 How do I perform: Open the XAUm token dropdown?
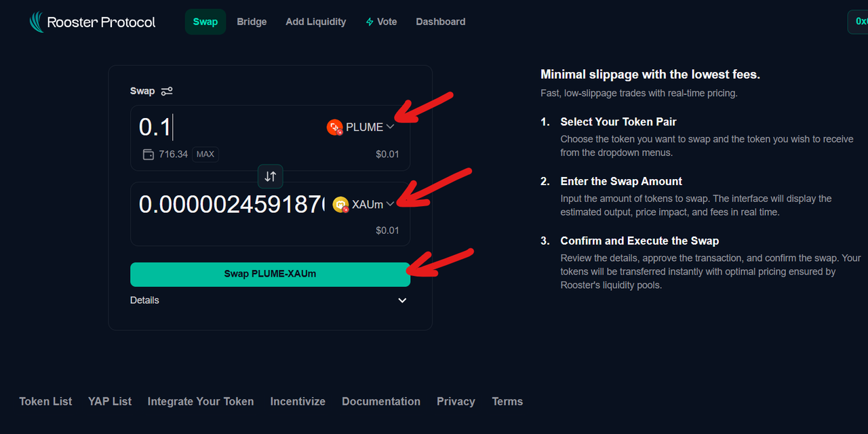coord(363,204)
